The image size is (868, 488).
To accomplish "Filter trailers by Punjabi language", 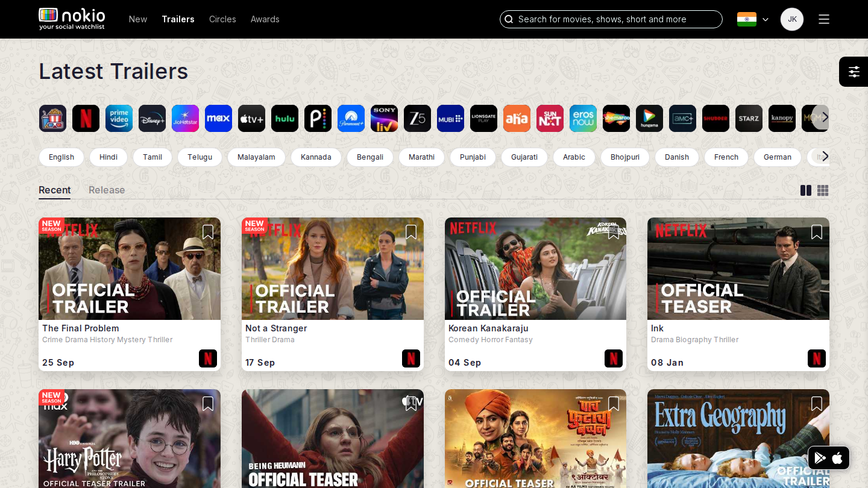I will click(473, 157).
